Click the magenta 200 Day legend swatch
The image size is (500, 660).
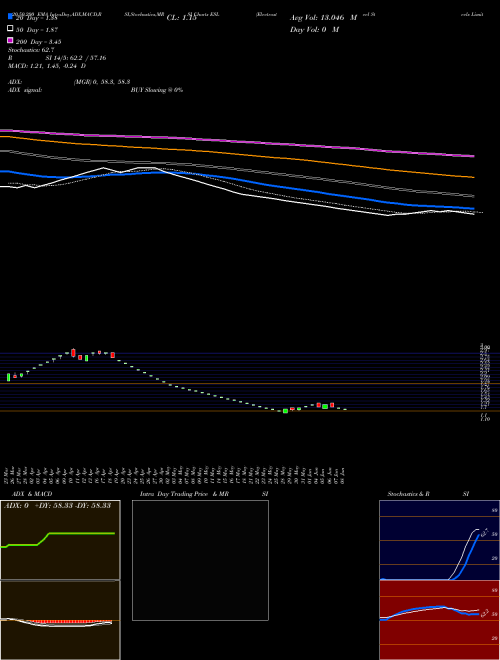click(10, 40)
